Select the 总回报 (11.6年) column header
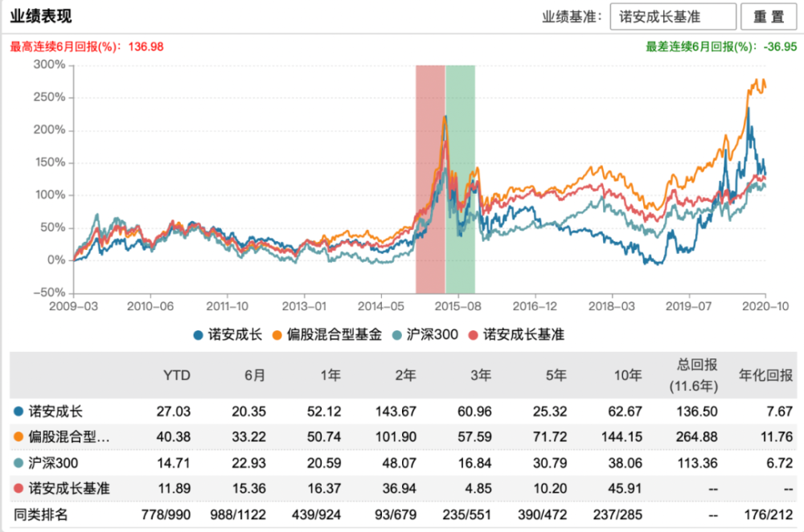This screenshot has height=532, width=804. [x=694, y=375]
